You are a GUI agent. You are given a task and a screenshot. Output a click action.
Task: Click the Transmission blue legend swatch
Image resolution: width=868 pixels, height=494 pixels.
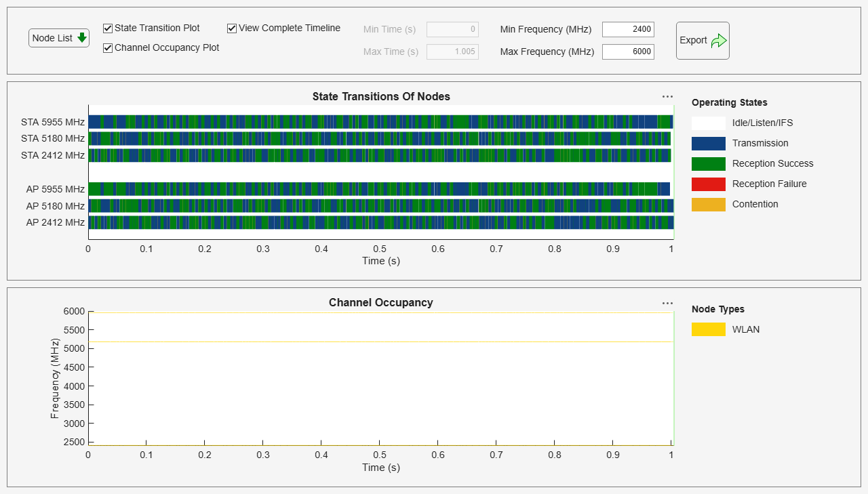click(709, 144)
